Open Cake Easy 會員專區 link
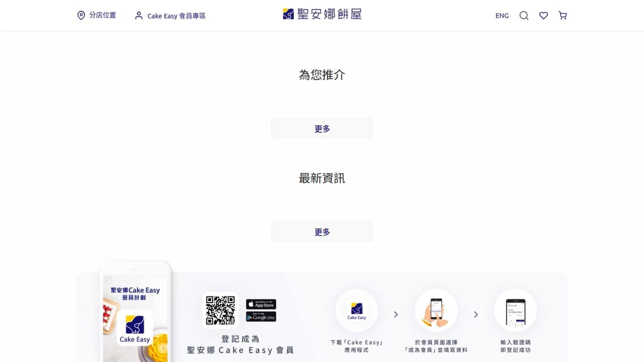Image resolution: width=644 pixels, height=362 pixels. point(177,16)
